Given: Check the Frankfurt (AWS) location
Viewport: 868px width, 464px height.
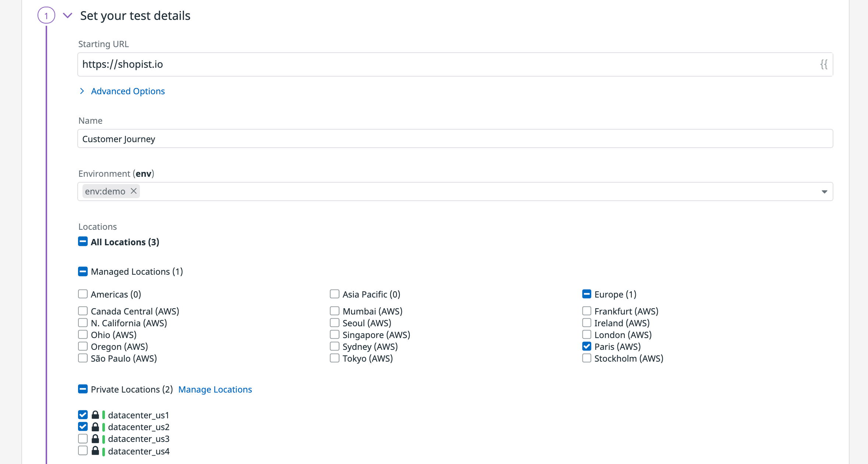Looking at the screenshot, I should [586, 310].
